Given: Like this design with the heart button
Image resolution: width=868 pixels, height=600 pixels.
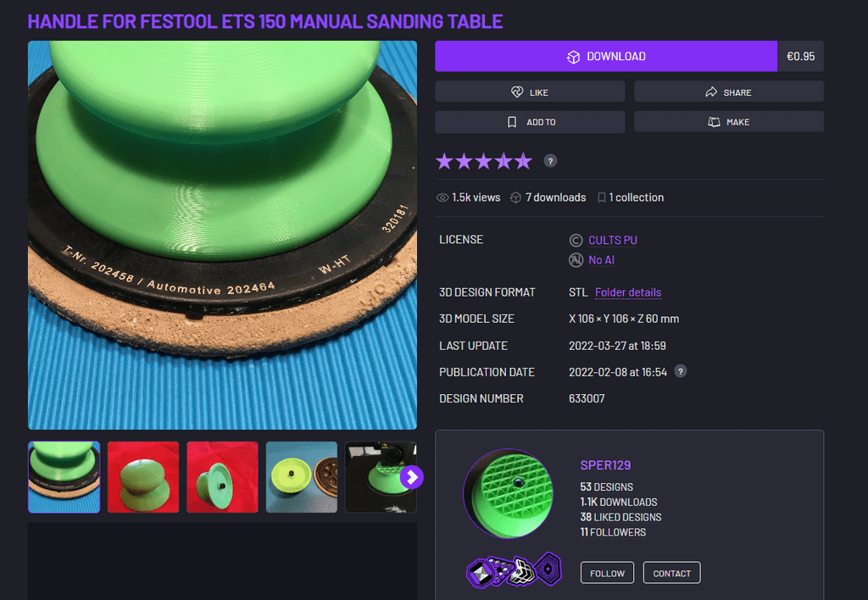Looking at the screenshot, I should pyautogui.click(x=530, y=92).
